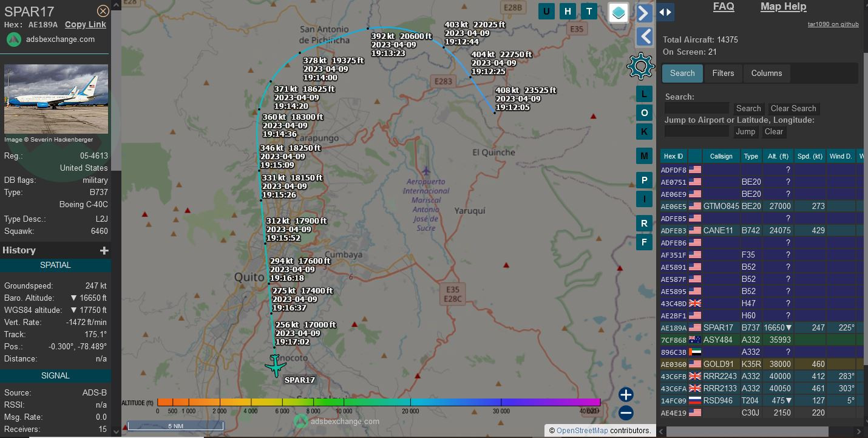Open the map layers selector icon

click(x=619, y=13)
